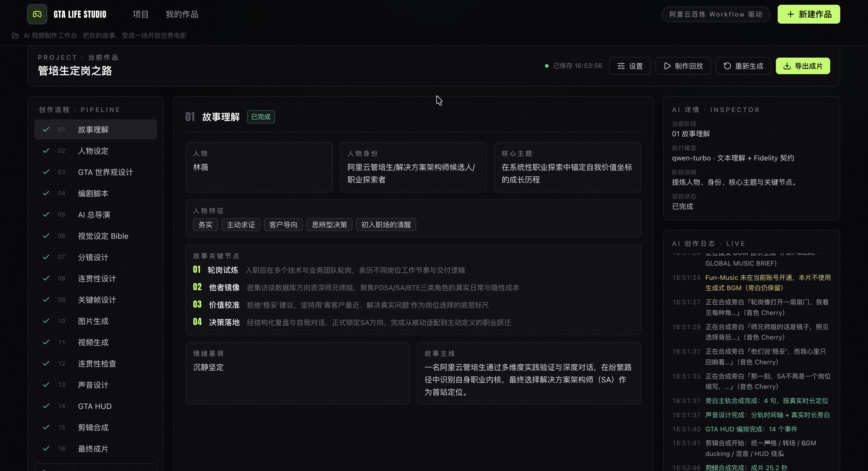Click the sliders icon beside 设置
The height and width of the screenshot is (471, 868).
point(621,66)
